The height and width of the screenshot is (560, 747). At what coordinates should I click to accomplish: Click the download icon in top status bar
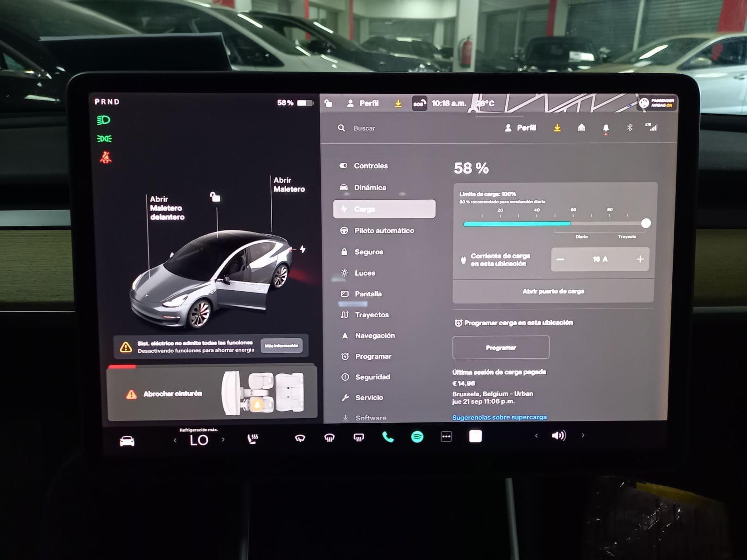point(398,104)
